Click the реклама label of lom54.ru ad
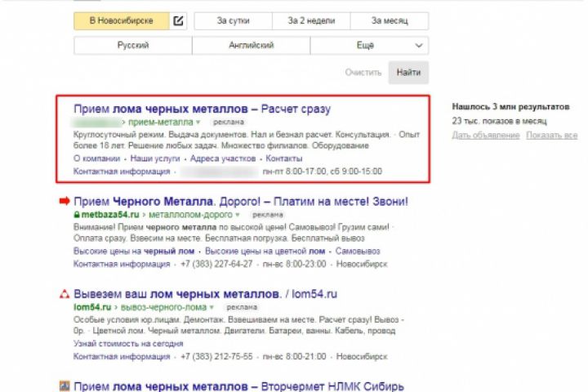The width and height of the screenshot is (588, 392). click(x=242, y=307)
